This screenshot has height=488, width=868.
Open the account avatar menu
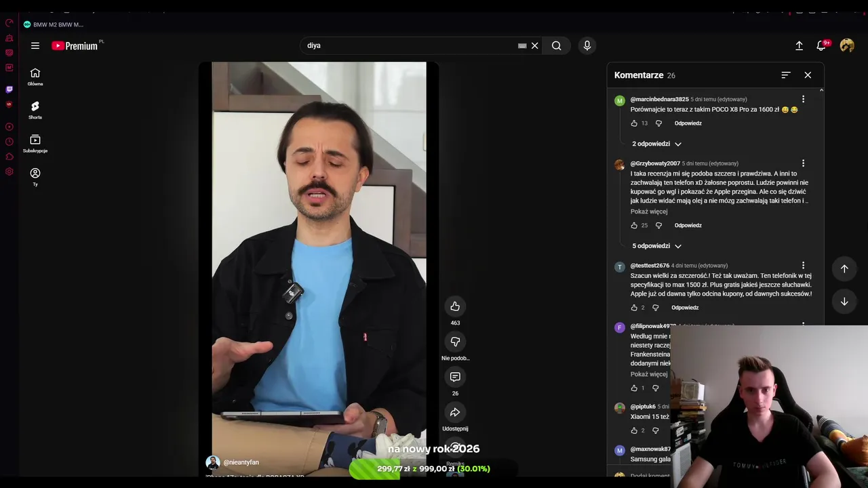(847, 45)
